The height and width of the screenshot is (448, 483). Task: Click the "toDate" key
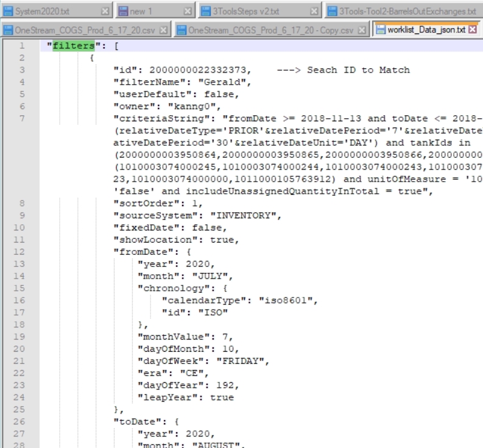click(x=138, y=421)
